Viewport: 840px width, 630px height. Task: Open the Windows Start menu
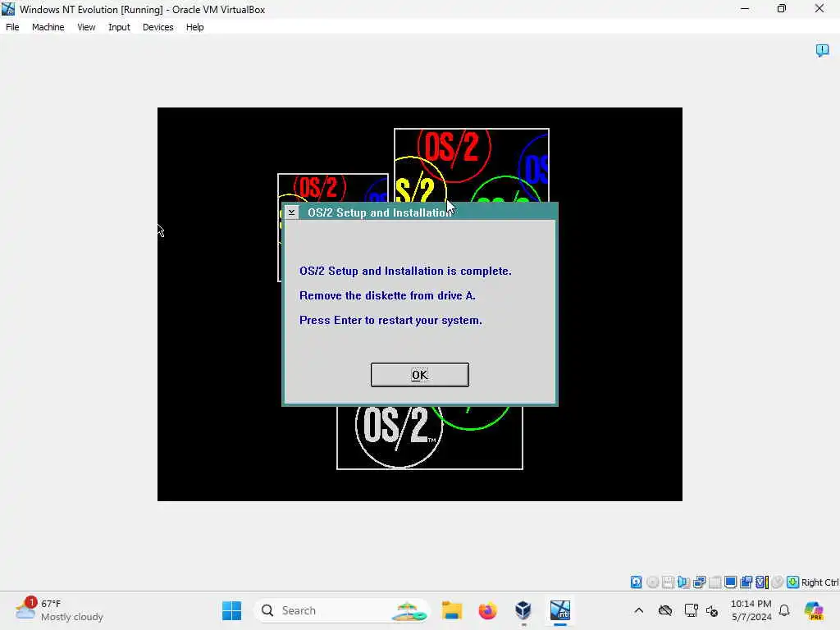click(231, 610)
